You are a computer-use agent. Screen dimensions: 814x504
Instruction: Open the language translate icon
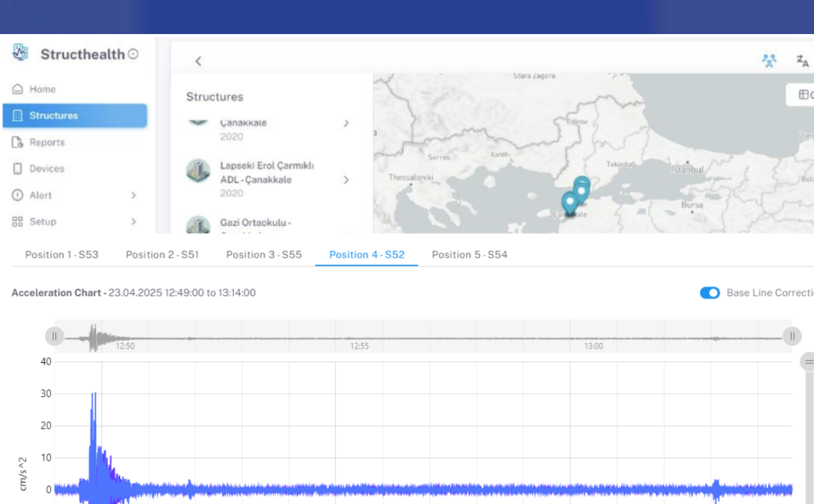pos(802,60)
